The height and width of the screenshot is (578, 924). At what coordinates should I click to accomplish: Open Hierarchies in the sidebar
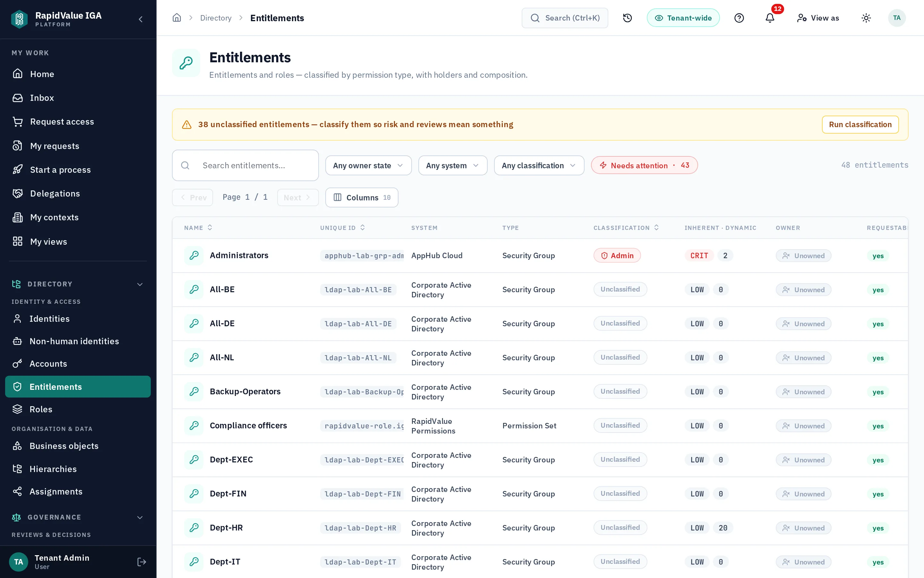pyautogui.click(x=78, y=469)
